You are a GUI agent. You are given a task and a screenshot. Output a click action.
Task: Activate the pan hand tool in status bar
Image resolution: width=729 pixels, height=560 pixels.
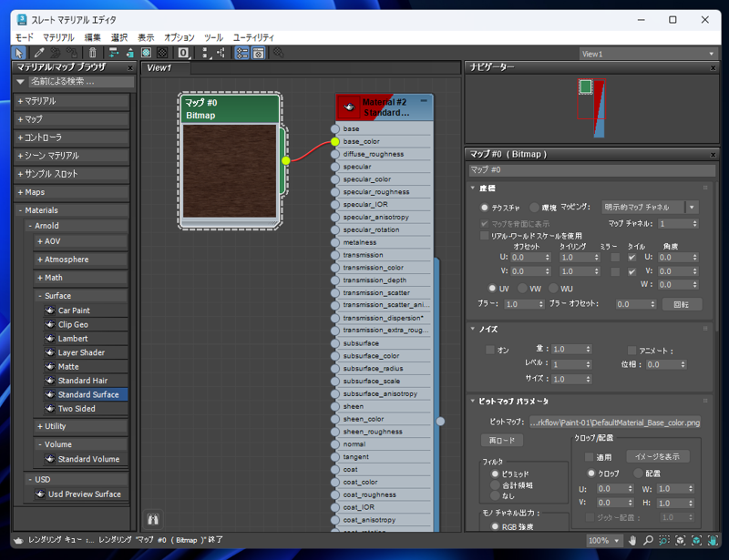pos(632,539)
